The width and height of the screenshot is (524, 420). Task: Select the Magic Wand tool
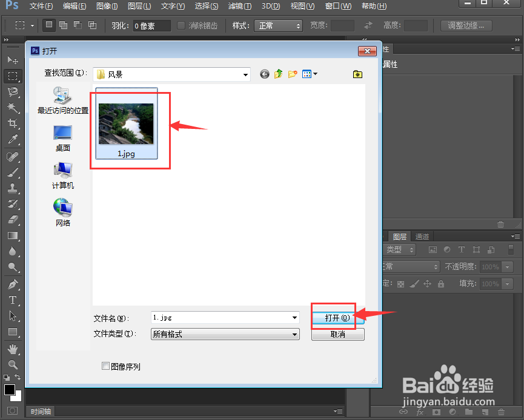pyautogui.click(x=13, y=108)
